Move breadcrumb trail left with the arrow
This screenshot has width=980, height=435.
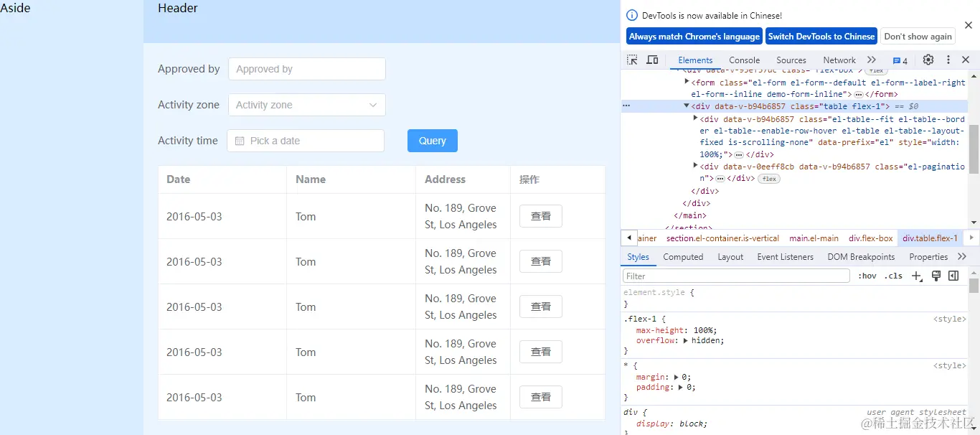(629, 238)
